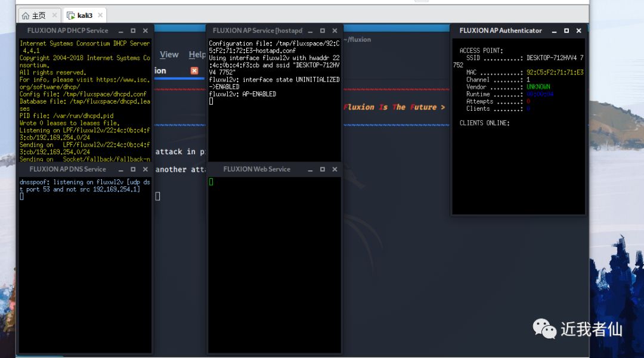Close the 主页 tab
This screenshot has height=358, width=644.
click(x=54, y=15)
